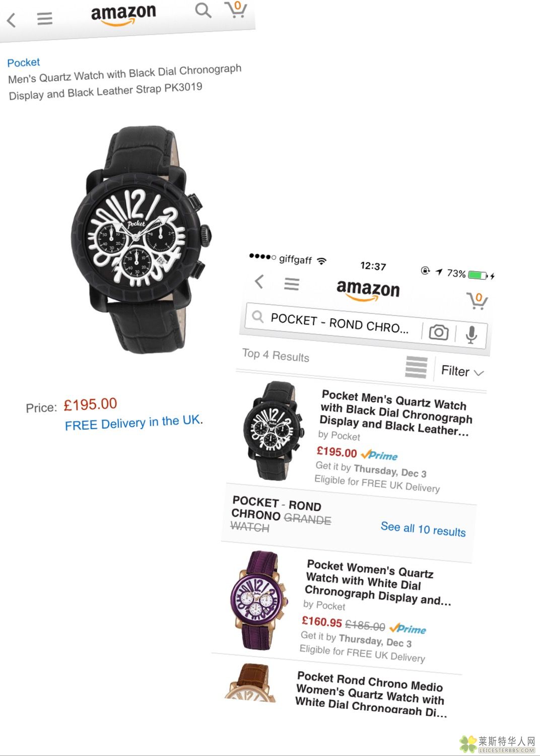Select the black watch thumbnail in results
The height and width of the screenshot is (756, 540).
click(x=274, y=431)
